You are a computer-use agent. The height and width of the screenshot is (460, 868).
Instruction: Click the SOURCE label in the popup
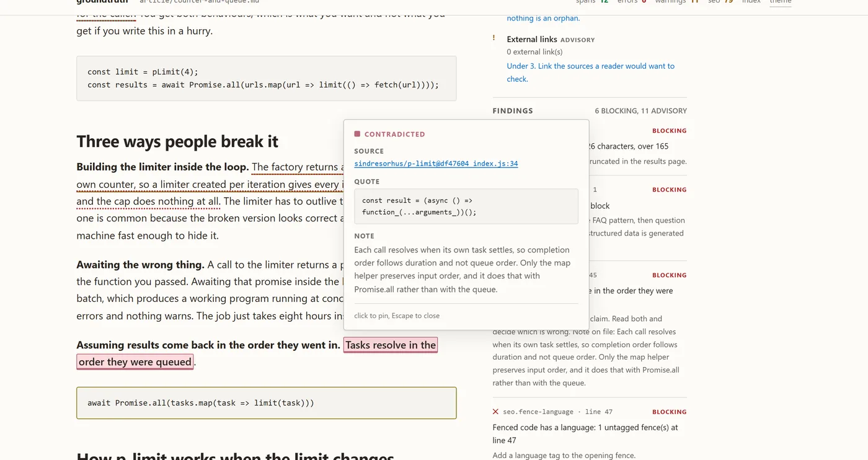point(369,151)
